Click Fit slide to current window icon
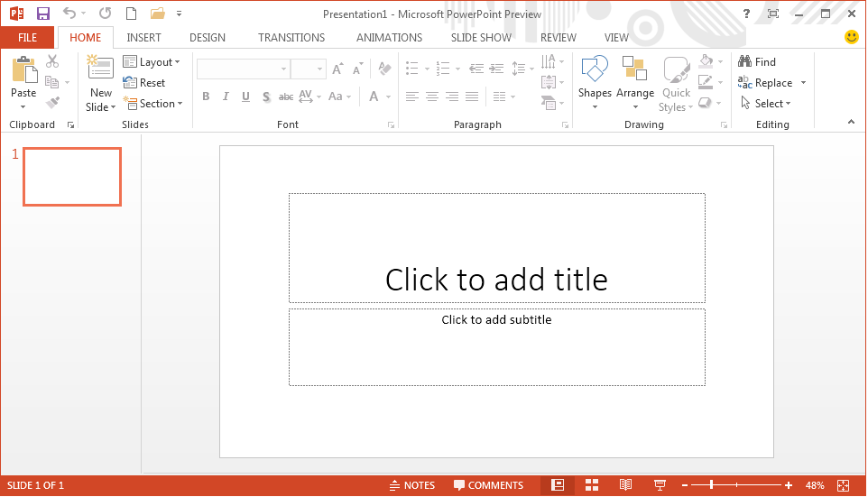This screenshot has width=868, height=497. click(843, 485)
